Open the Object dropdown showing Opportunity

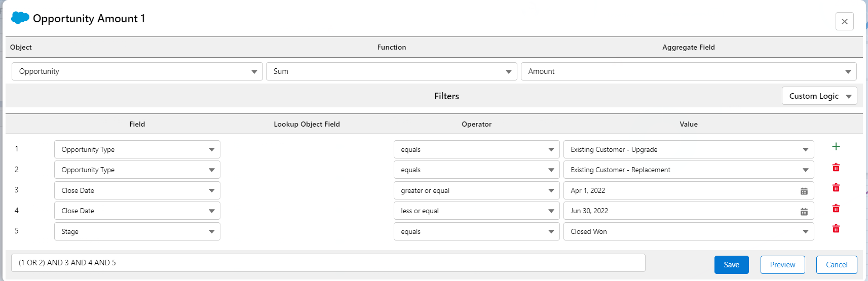pos(137,71)
